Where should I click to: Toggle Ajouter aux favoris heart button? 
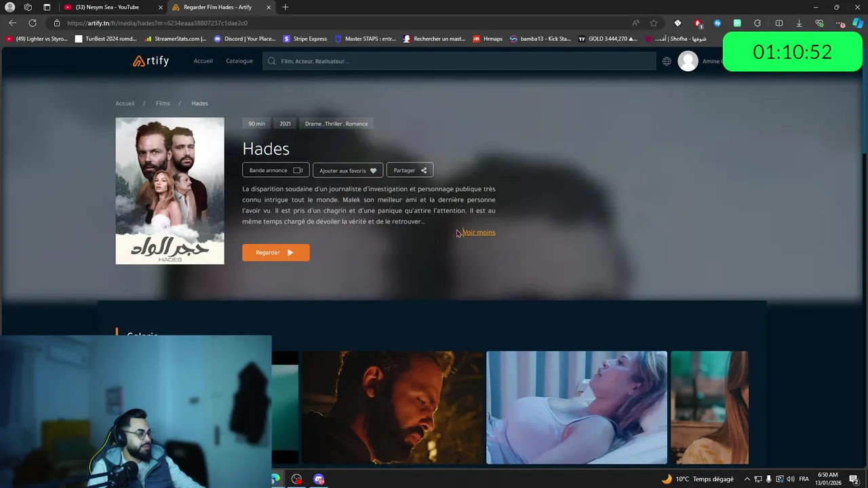348,170
